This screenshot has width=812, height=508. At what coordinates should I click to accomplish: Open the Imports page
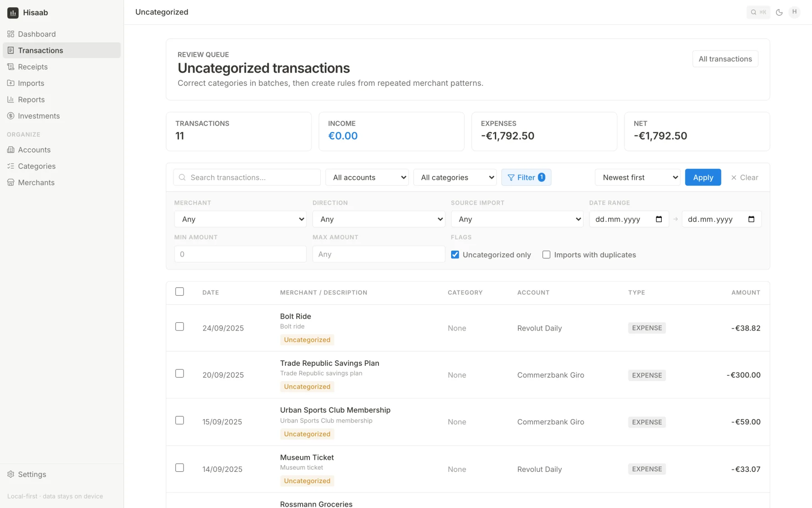coord(62,83)
